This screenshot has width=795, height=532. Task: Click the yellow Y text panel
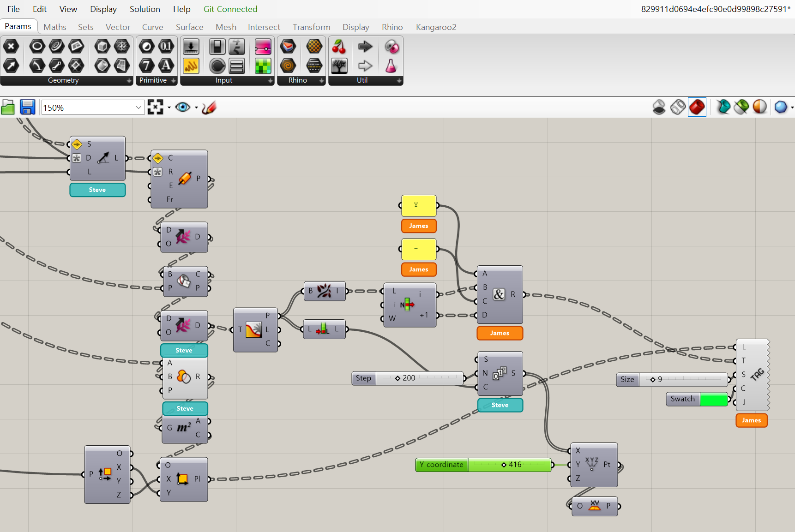(419, 205)
